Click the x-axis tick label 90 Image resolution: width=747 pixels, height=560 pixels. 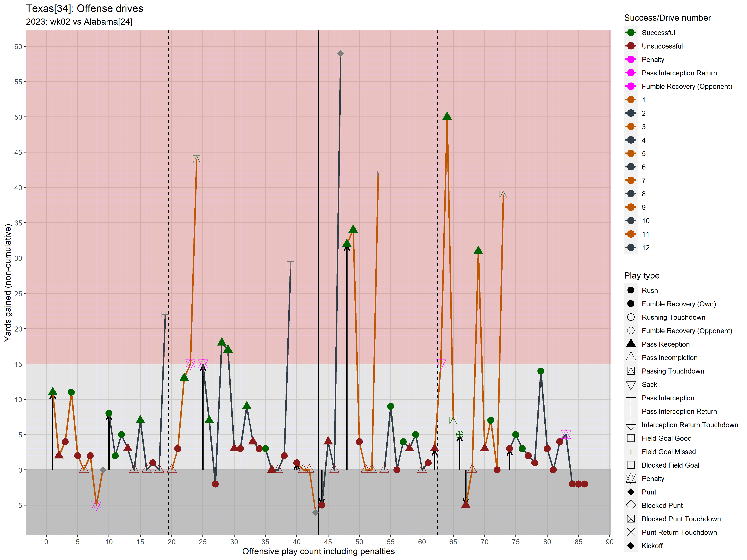610,542
